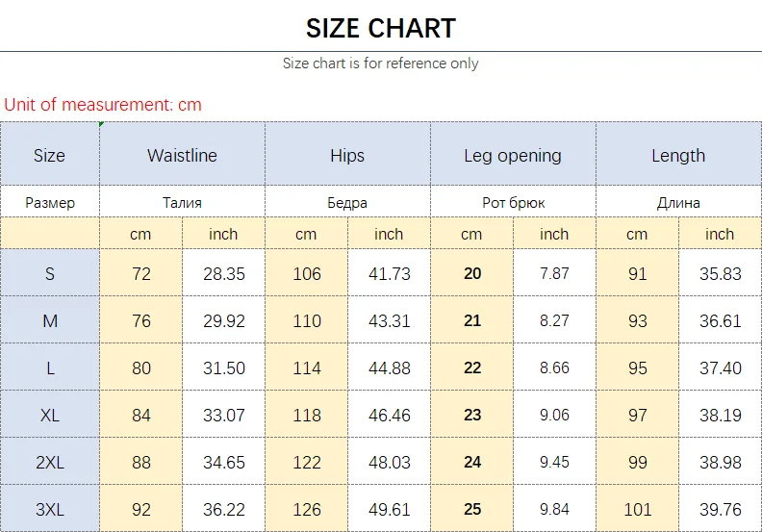This screenshot has height=532, width=762.
Task: Select the bold 22 leg opening cell
Action: pos(471,368)
